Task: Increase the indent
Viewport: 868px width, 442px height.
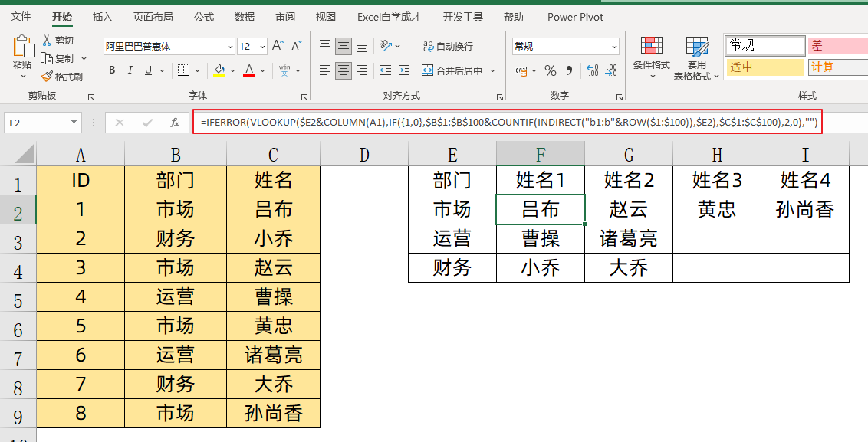Action: tap(404, 70)
